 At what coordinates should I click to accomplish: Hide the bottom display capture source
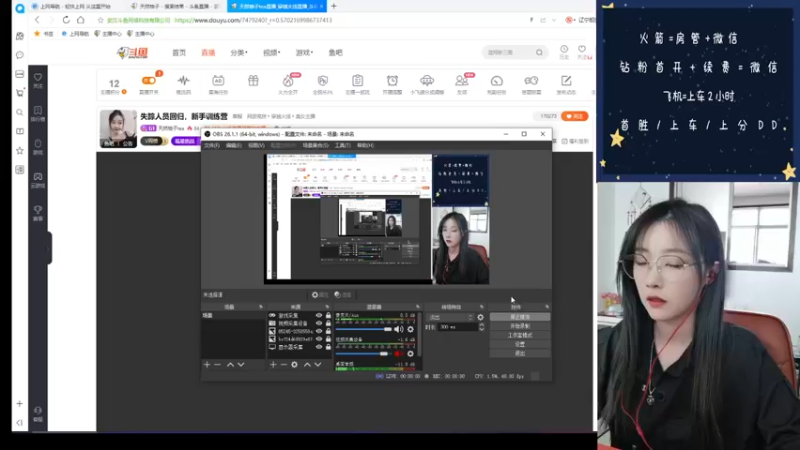[319, 347]
